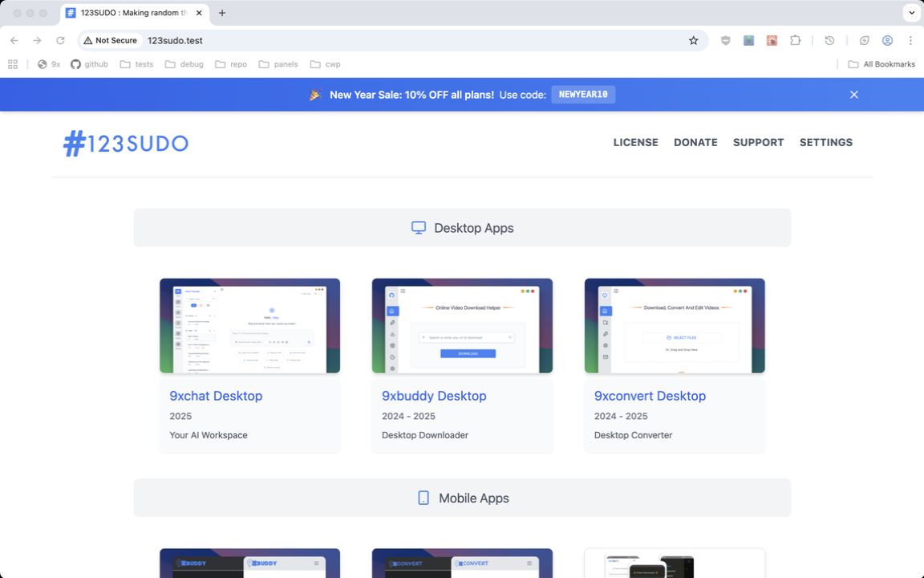Open the 9xbuddy Desktop link
Image resolution: width=924 pixels, height=578 pixels.
coord(434,396)
